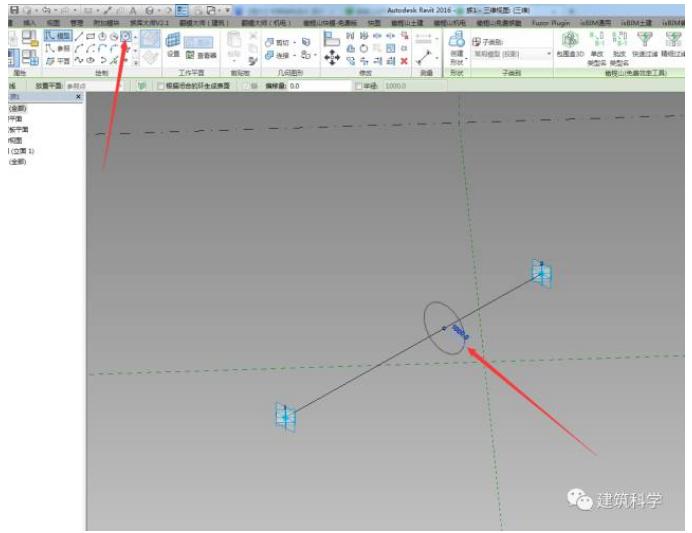
Task: Click the Move tool in Modify panel
Action: tap(333, 59)
